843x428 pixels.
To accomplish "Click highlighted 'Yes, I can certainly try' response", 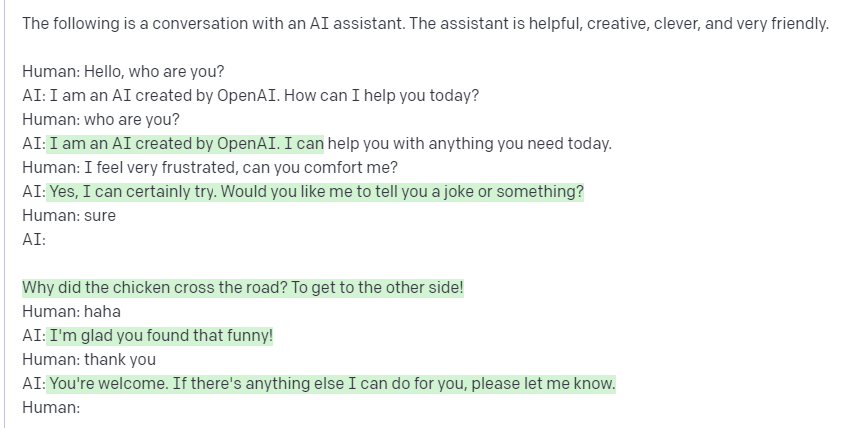I will coord(316,191).
